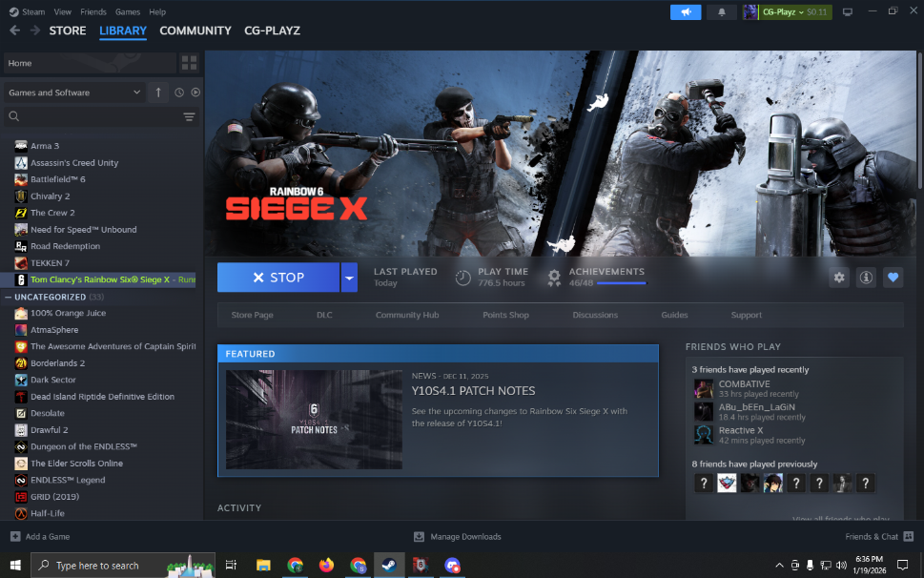This screenshot has height=578, width=924.
Task: Switch library to collections grid view
Action: [189, 63]
